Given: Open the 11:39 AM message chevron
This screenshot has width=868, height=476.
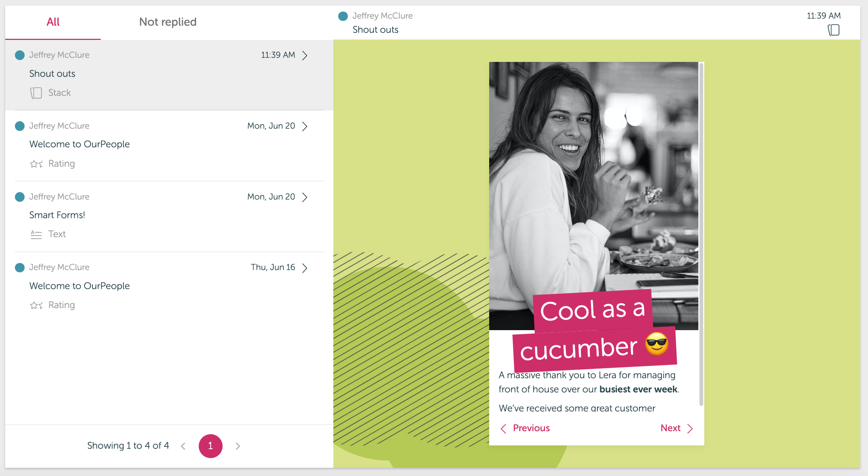Looking at the screenshot, I should point(305,56).
